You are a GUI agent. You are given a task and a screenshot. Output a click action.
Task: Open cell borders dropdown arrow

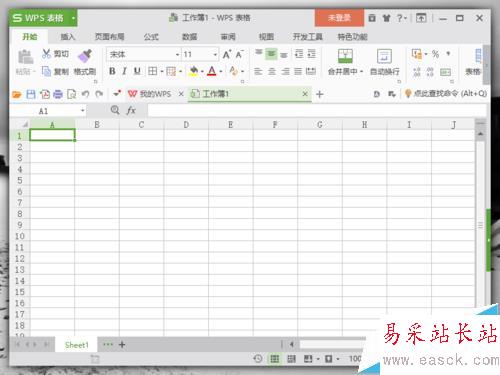pyautogui.click(x=162, y=71)
